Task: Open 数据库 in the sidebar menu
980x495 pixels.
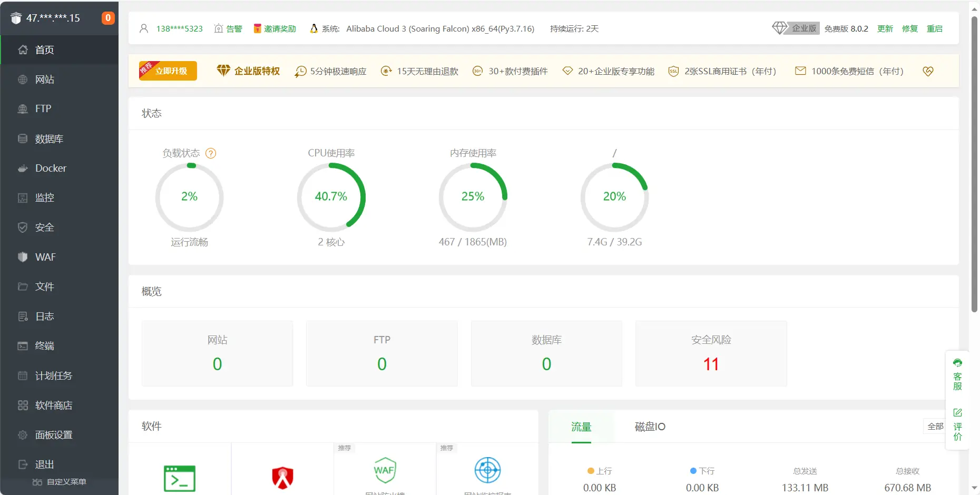Action: tap(49, 139)
